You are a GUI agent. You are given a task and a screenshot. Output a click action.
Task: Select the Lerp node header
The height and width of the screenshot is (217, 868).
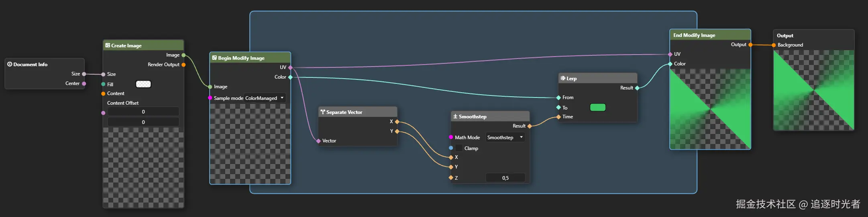598,78
